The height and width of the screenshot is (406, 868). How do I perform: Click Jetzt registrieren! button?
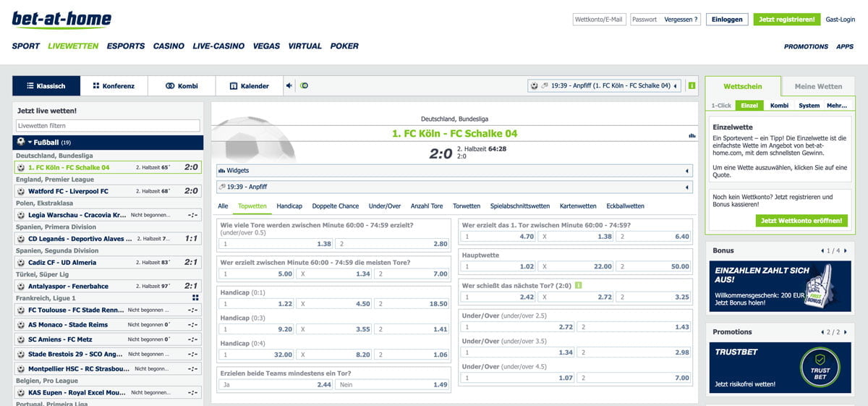(787, 20)
